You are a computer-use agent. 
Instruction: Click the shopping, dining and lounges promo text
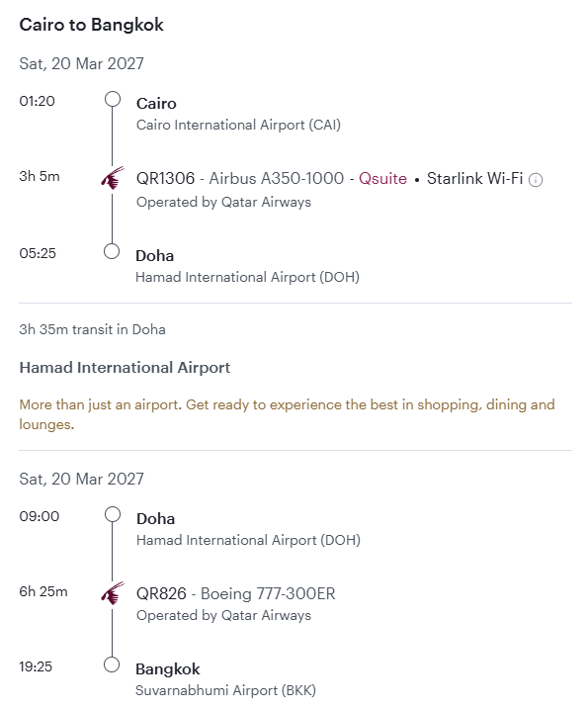(287, 414)
